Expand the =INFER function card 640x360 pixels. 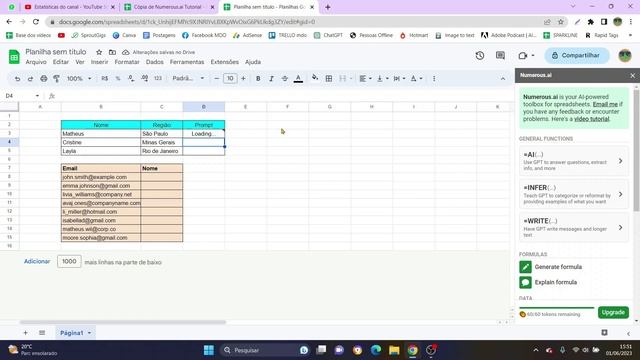573,194
